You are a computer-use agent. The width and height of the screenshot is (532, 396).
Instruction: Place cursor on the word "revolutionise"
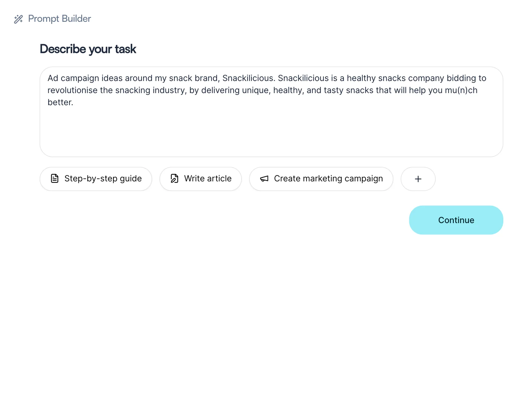pyautogui.click(x=72, y=90)
